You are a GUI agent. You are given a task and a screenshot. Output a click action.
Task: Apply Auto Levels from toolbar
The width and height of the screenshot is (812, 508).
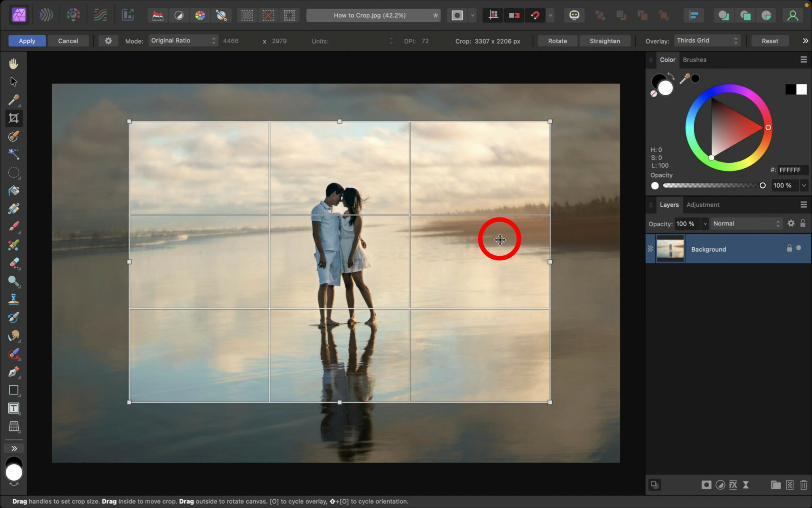coord(158,15)
